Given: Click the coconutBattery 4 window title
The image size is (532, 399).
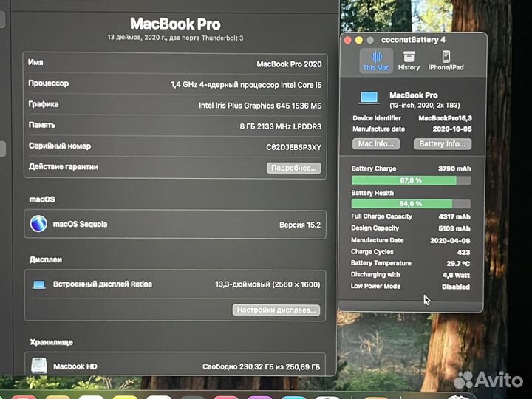Looking at the screenshot, I should coord(413,40).
